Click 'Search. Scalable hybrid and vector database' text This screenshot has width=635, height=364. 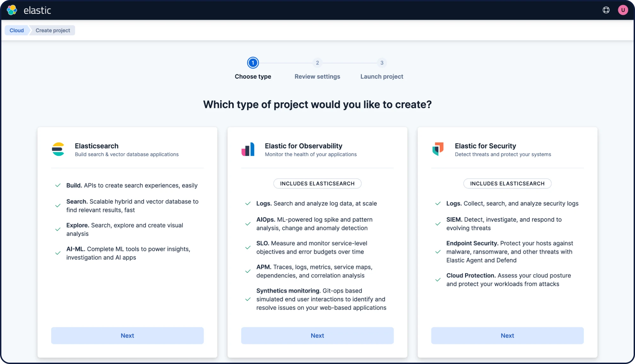[x=132, y=206]
